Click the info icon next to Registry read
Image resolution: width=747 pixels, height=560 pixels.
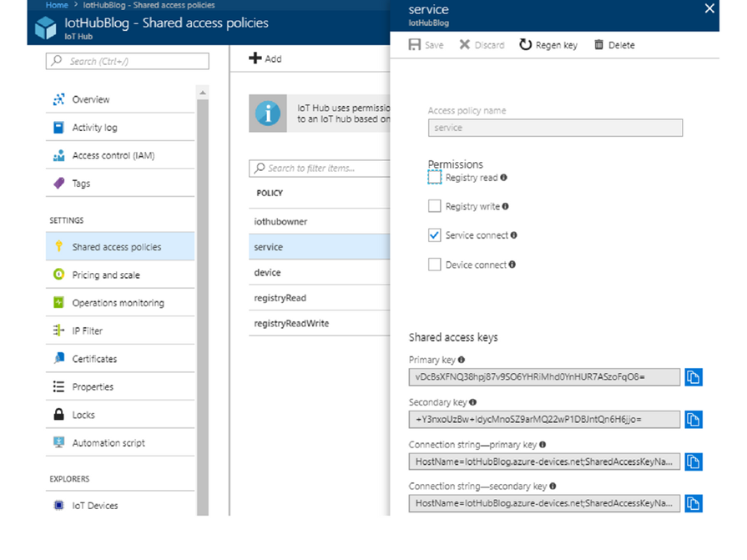coord(503,178)
